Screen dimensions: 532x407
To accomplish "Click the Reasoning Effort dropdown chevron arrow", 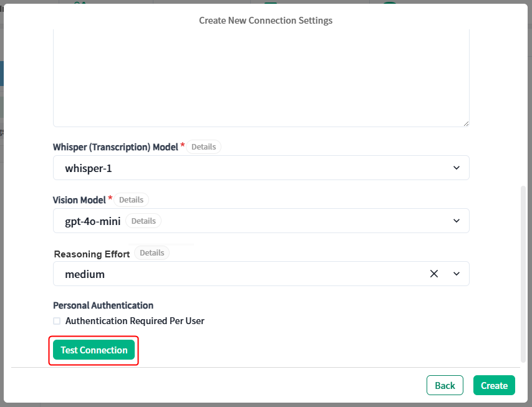I will pos(457,274).
